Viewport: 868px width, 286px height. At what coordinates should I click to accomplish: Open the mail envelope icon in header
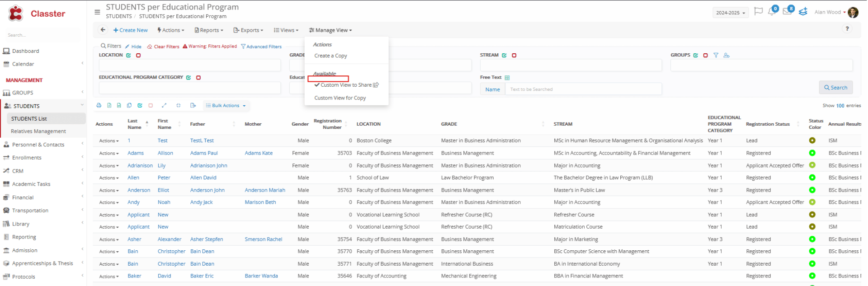click(x=787, y=11)
